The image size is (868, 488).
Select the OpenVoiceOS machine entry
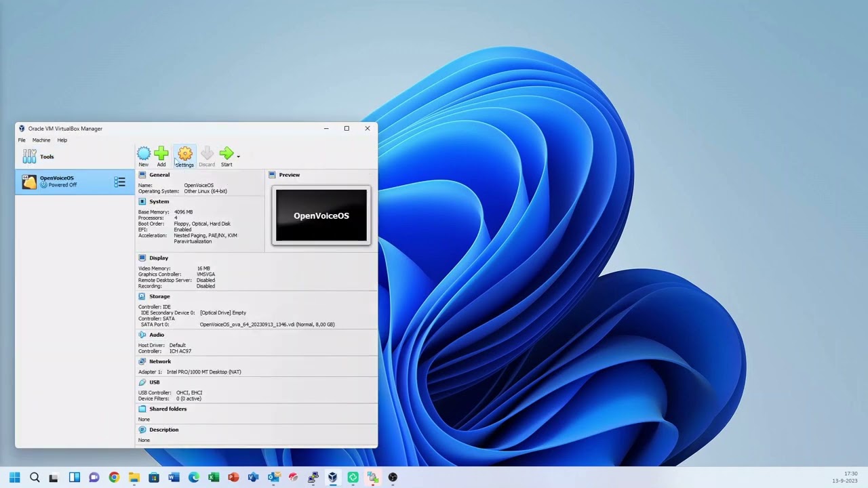click(x=75, y=181)
